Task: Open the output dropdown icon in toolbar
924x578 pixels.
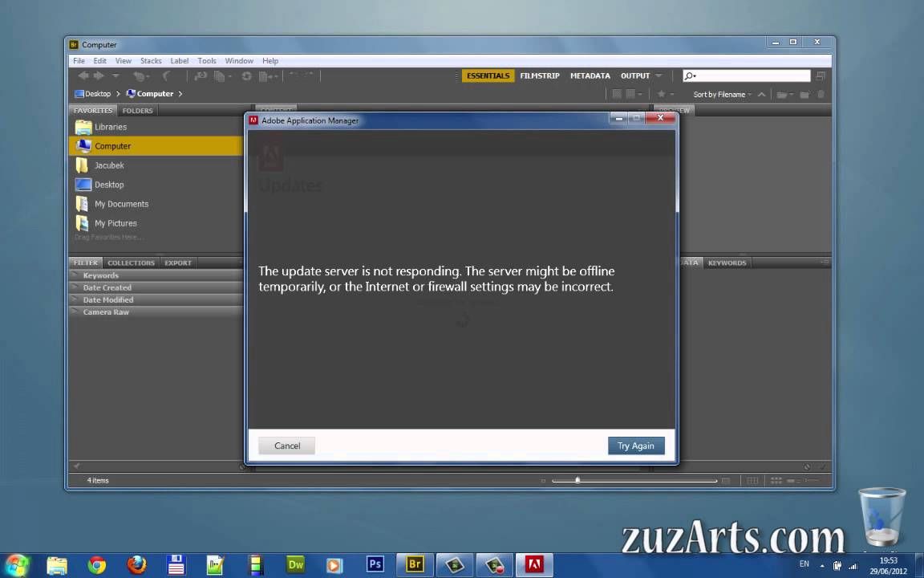Action: point(268,76)
